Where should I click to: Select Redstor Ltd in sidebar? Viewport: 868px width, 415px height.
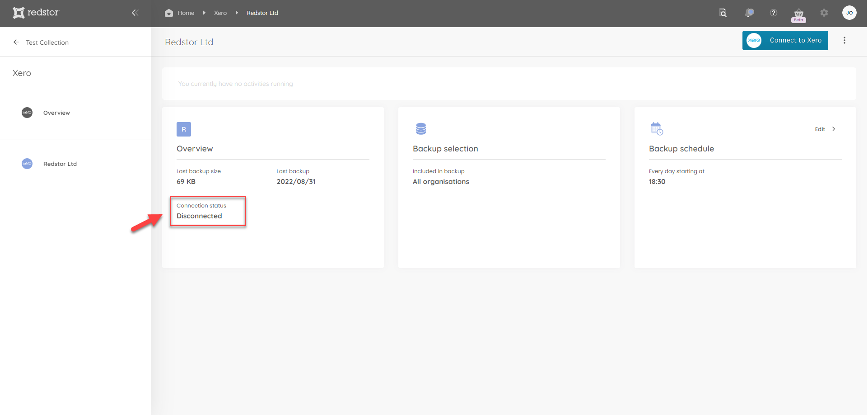[60, 164]
